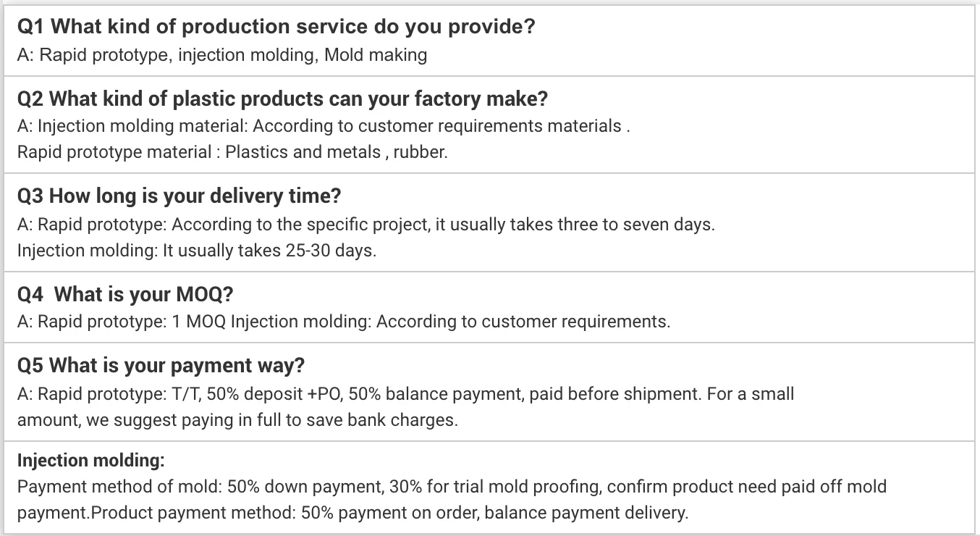
Task: Click the "25-30 days" injection molding line
Action: (x=197, y=251)
